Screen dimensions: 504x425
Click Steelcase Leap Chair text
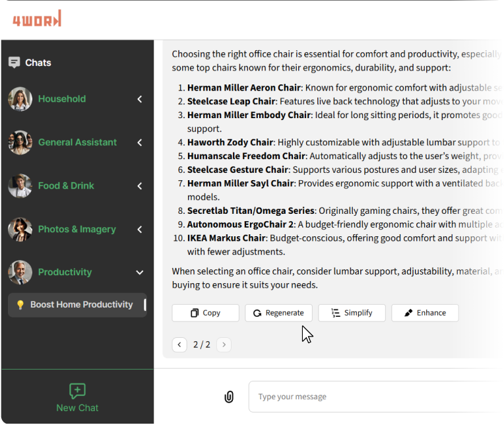click(232, 101)
